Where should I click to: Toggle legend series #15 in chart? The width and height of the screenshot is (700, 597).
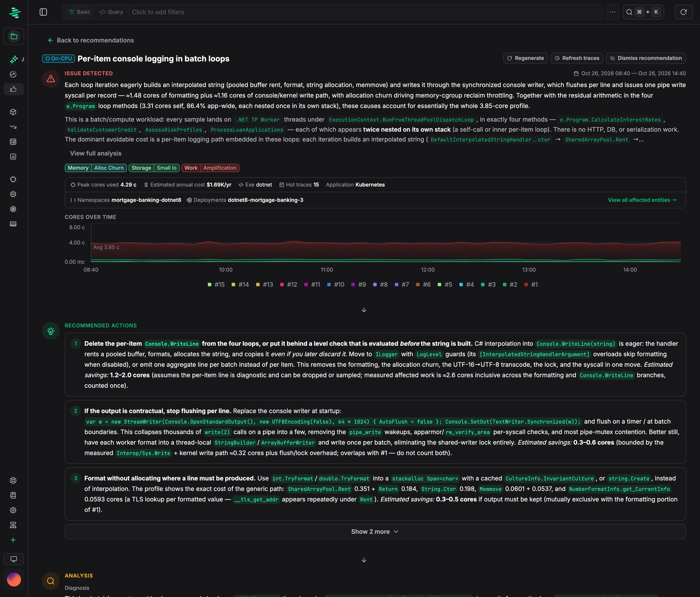point(216,285)
